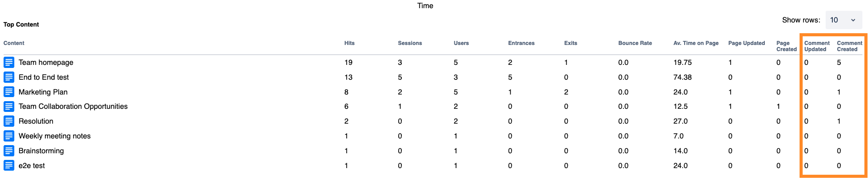Click the page icon beside Brainstorming
The image size is (868, 187).
click(9, 151)
